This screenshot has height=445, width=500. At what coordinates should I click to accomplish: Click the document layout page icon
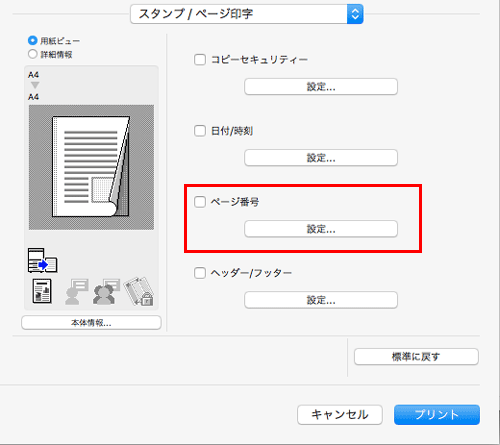[42, 291]
